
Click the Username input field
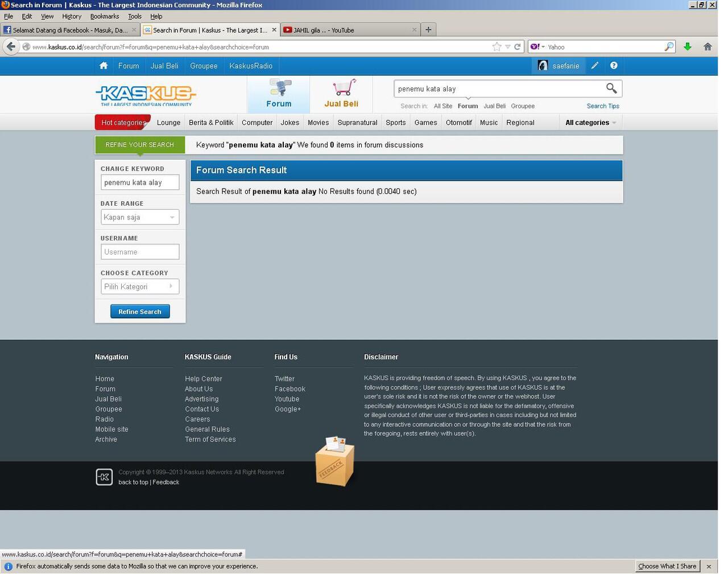pos(140,252)
